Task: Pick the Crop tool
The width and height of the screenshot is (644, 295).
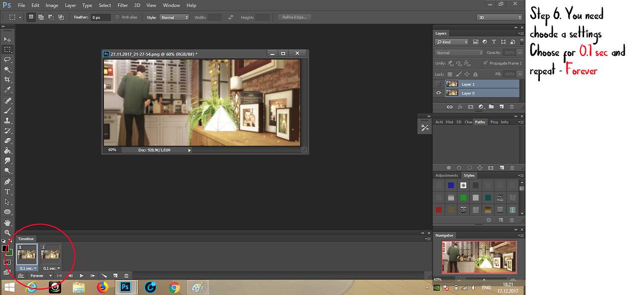Action: 8,79
